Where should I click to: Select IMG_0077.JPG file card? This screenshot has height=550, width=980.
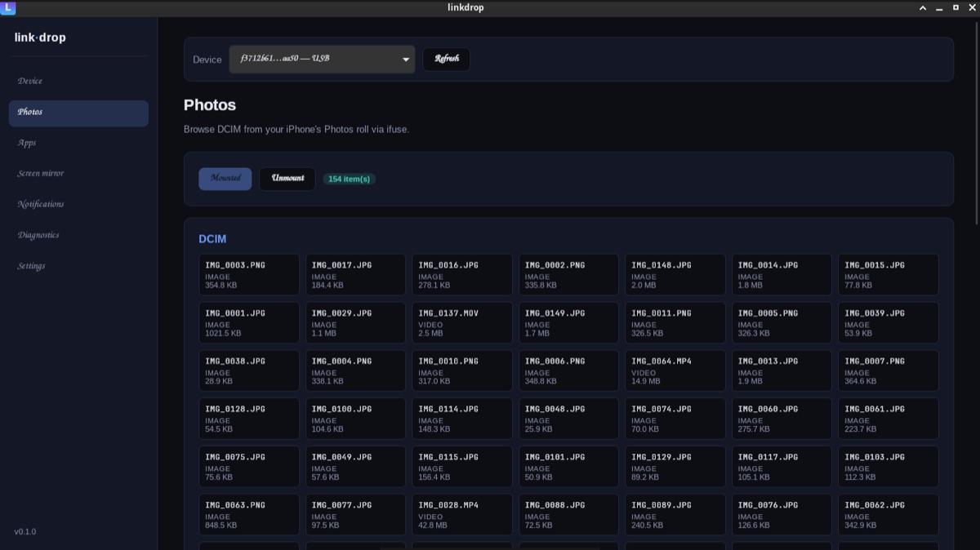[355, 515]
